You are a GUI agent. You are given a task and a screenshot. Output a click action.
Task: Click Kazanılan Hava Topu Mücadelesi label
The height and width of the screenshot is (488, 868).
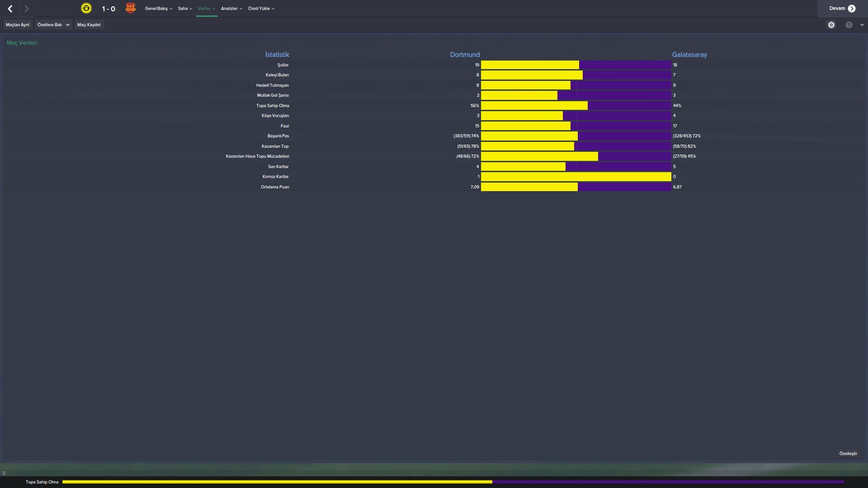click(257, 156)
